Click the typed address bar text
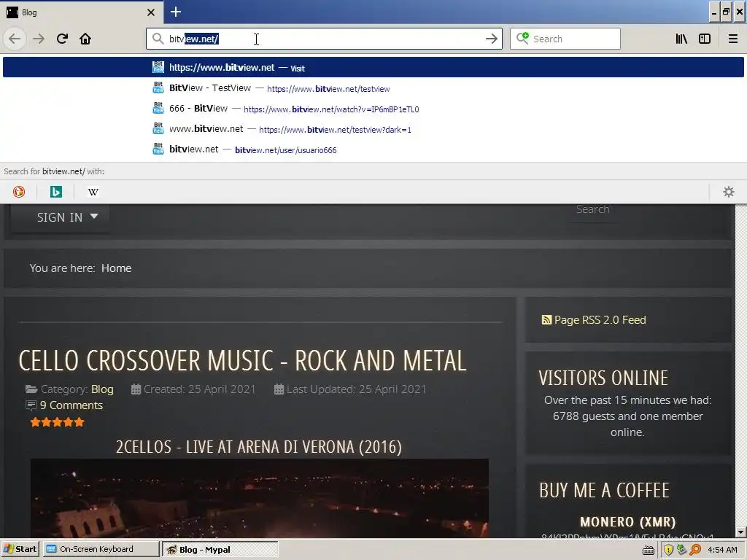This screenshot has height=560, width=747. pos(194,39)
